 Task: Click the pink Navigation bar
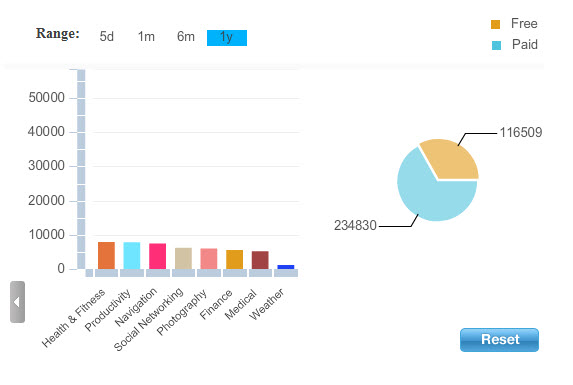158,256
